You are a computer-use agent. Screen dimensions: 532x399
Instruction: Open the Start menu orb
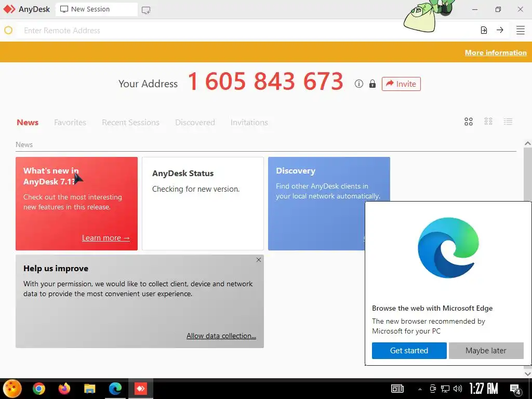click(12, 389)
